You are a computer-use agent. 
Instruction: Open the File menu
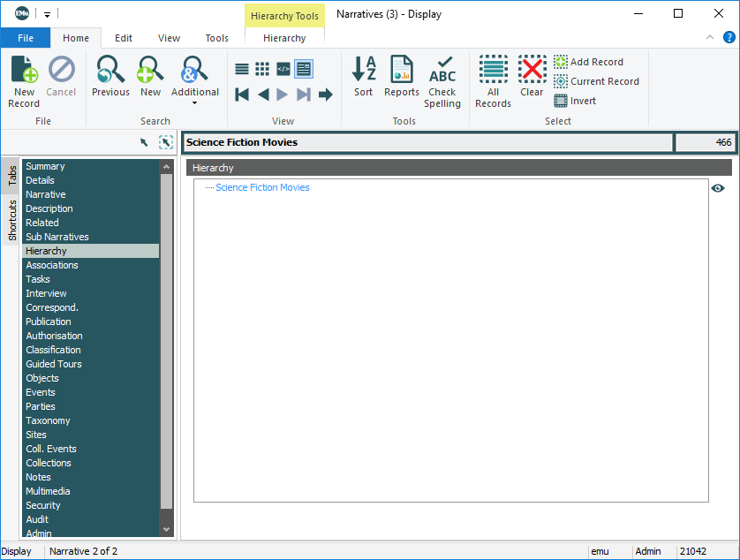(x=26, y=38)
